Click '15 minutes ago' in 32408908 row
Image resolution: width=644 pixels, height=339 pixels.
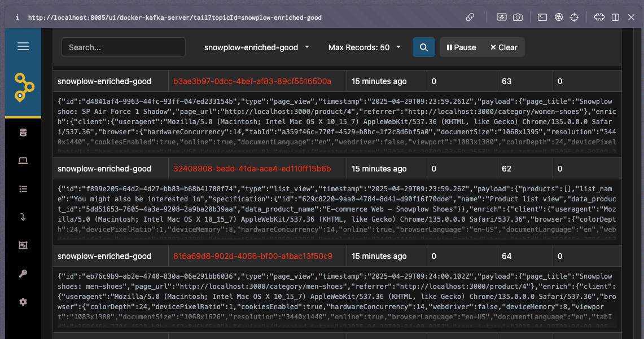point(379,169)
